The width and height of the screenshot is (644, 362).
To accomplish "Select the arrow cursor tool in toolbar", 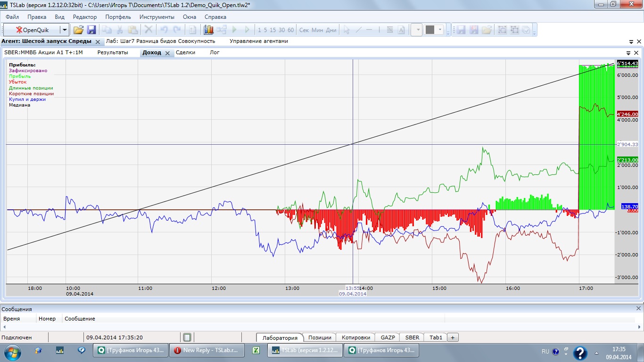I will [x=347, y=30].
